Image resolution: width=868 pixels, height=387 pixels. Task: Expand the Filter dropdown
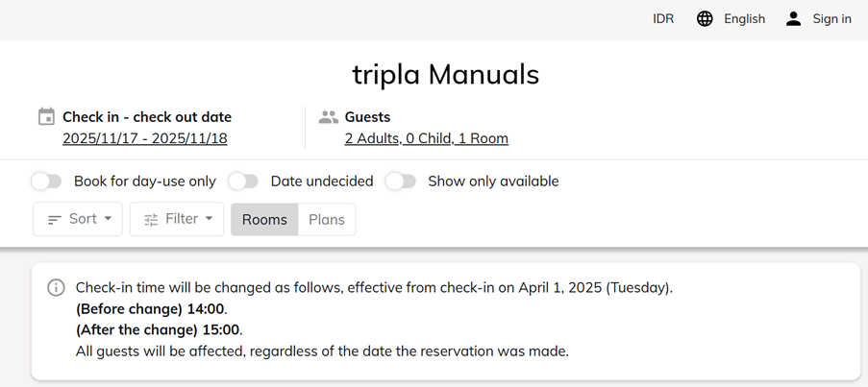[x=177, y=219]
